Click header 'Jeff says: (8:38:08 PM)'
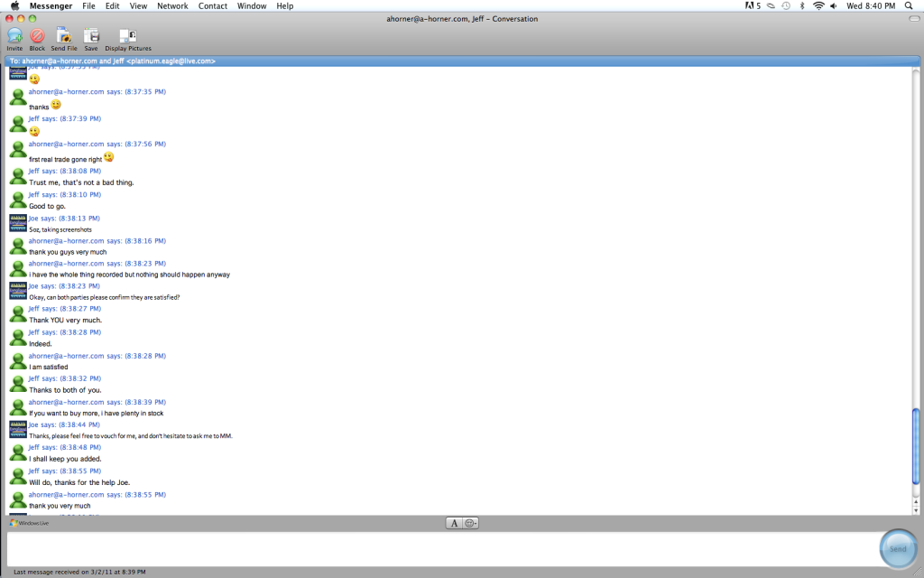 coord(65,171)
